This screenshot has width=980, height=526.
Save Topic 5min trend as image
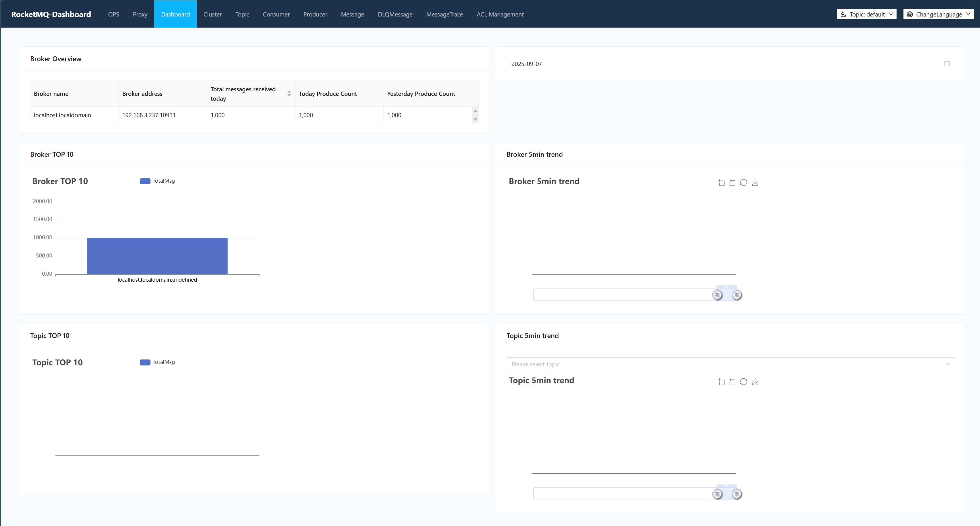pos(755,382)
